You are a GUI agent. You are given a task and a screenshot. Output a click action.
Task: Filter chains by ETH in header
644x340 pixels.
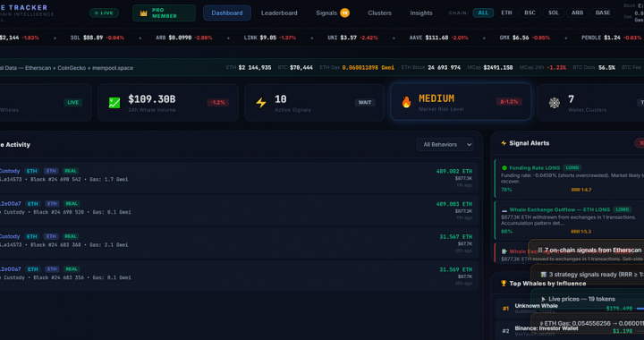point(506,13)
